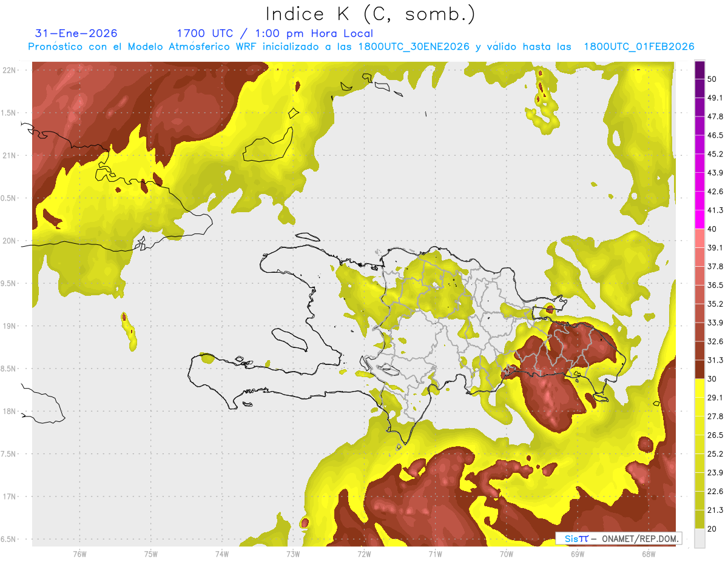
Task: Click the colorbar value 27.8
Action: pos(715,416)
